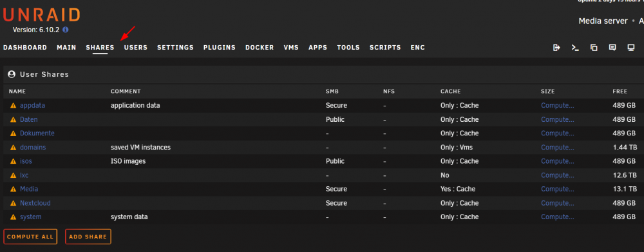Open the isos share link
This screenshot has width=644, height=252.
26,162
